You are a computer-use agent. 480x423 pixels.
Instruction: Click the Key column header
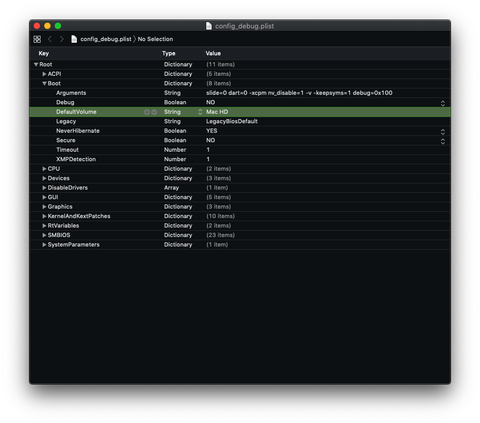click(44, 53)
